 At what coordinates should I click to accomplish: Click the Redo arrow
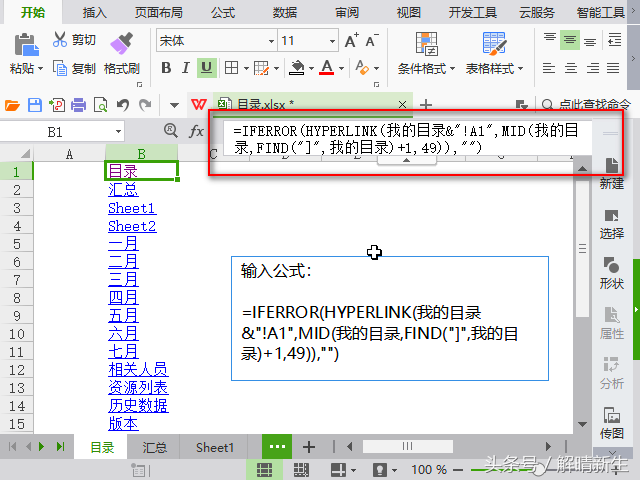(145, 105)
